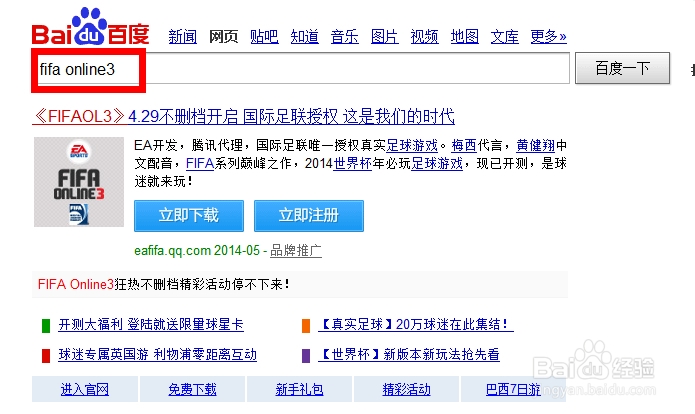The width and height of the screenshot is (695, 414).
Task: Open the 足球游戏 link after 年必玩
Action: coord(437,164)
